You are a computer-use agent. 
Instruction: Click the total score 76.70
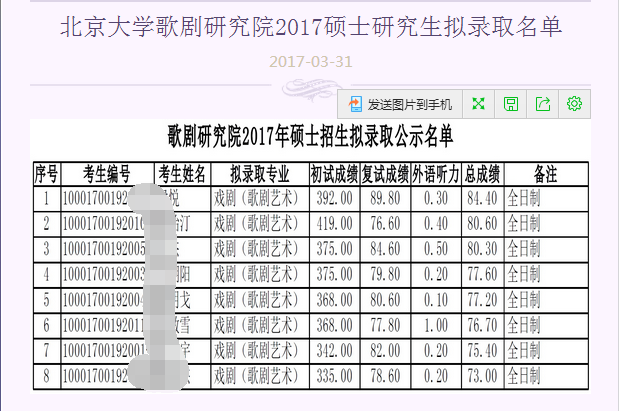click(482, 325)
